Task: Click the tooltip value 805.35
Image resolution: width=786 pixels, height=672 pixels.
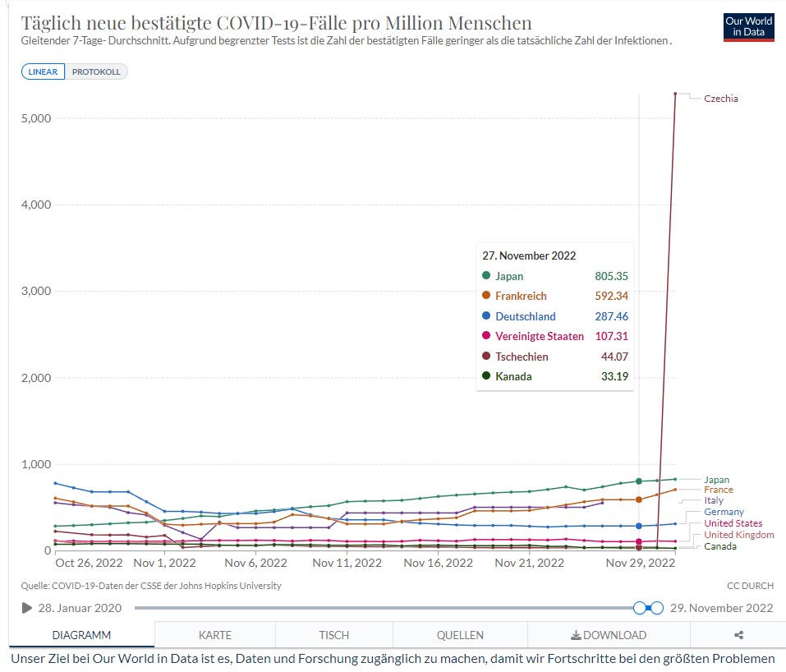Action: (612, 276)
